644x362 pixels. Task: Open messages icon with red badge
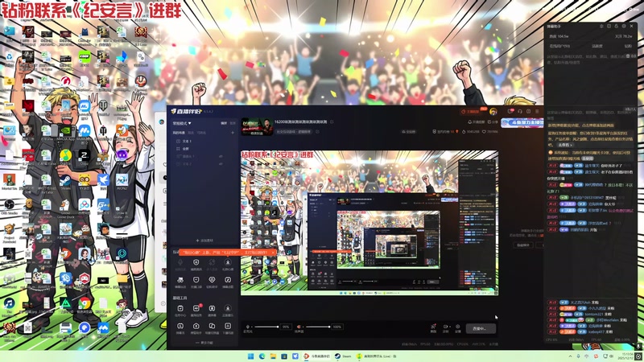tap(510, 111)
